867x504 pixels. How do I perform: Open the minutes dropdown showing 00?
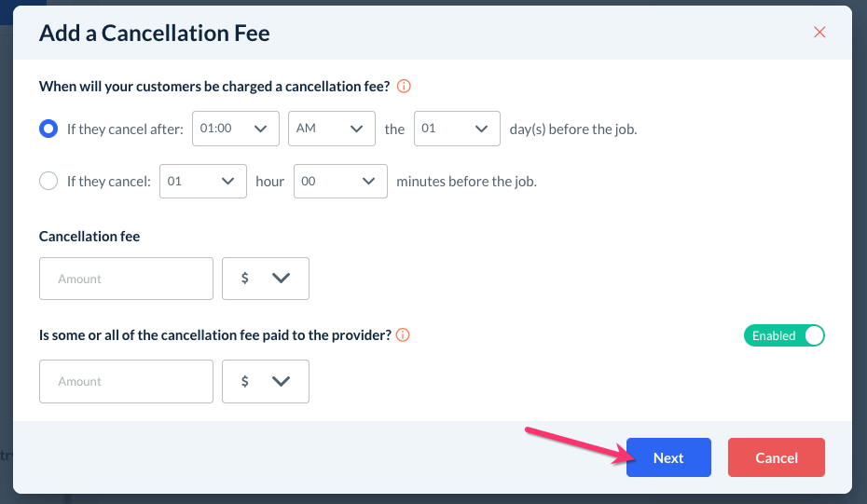340,182
